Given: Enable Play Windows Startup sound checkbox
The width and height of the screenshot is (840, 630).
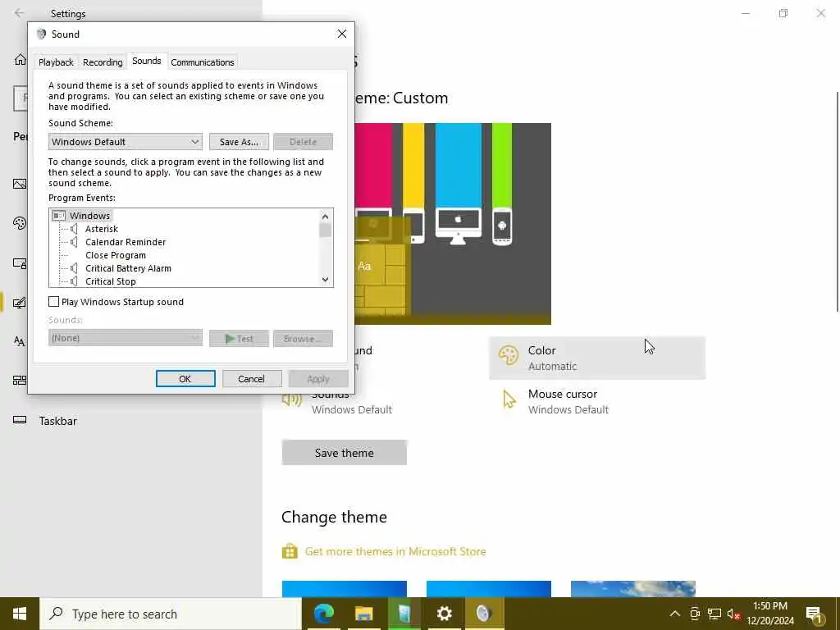Looking at the screenshot, I should click(x=53, y=302).
